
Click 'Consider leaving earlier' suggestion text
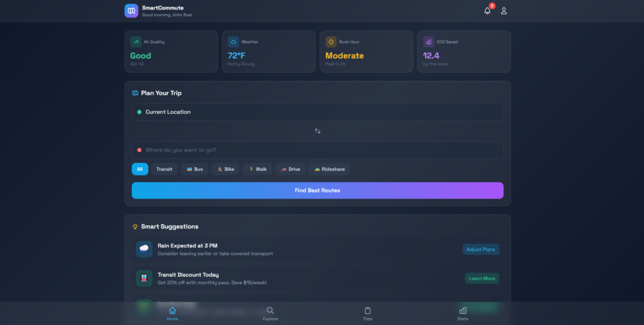point(215,254)
